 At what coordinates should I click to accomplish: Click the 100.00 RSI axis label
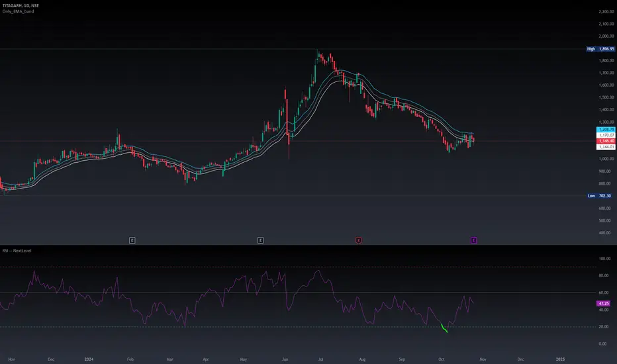pos(604,259)
